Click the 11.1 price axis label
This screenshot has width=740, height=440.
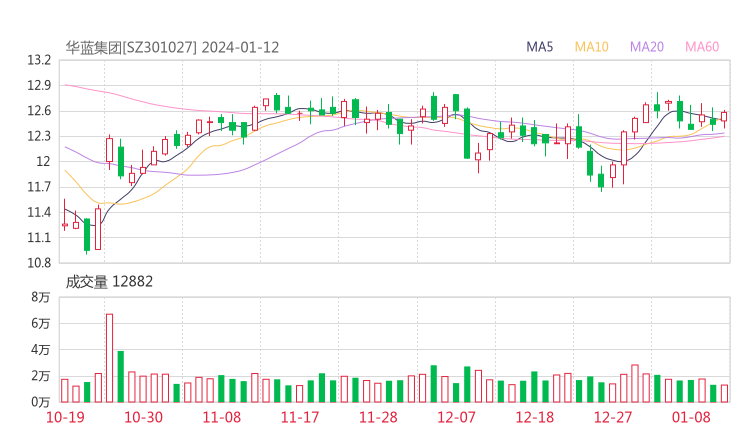tap(39, 237)
